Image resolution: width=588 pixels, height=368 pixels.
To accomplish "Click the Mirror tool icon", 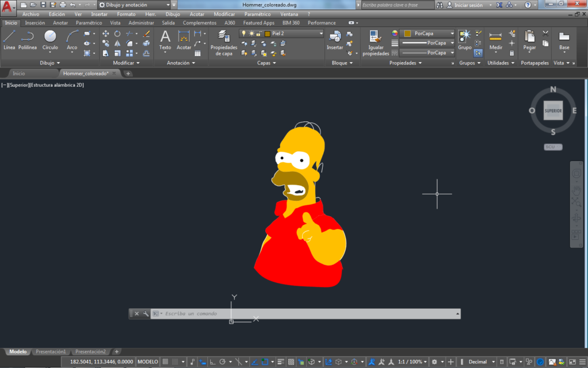I will pyautogui.click(x=117, y=43).
